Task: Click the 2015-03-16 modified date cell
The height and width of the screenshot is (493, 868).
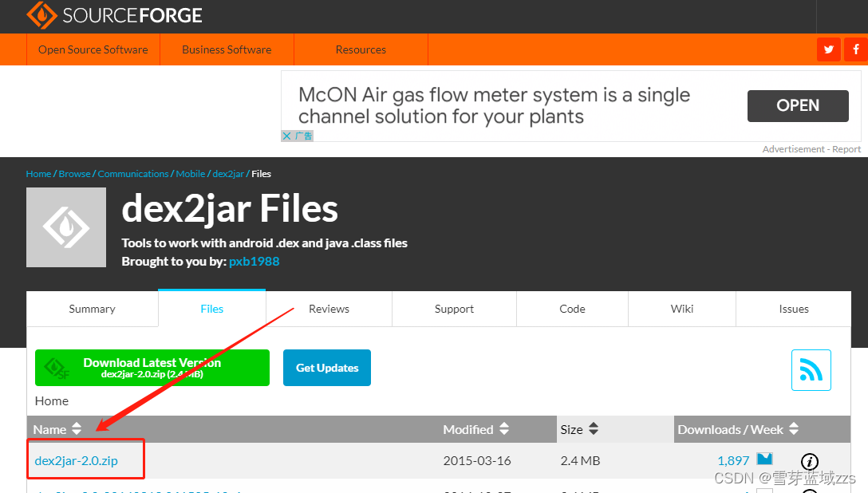Action: (x=477, y=460)
